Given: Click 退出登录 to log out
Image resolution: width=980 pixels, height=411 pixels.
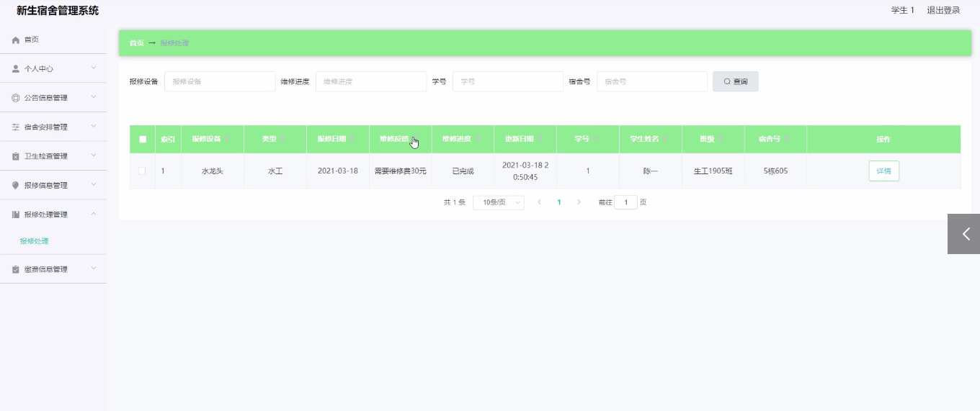Looking at the screenshot, I should click(943, 10).
